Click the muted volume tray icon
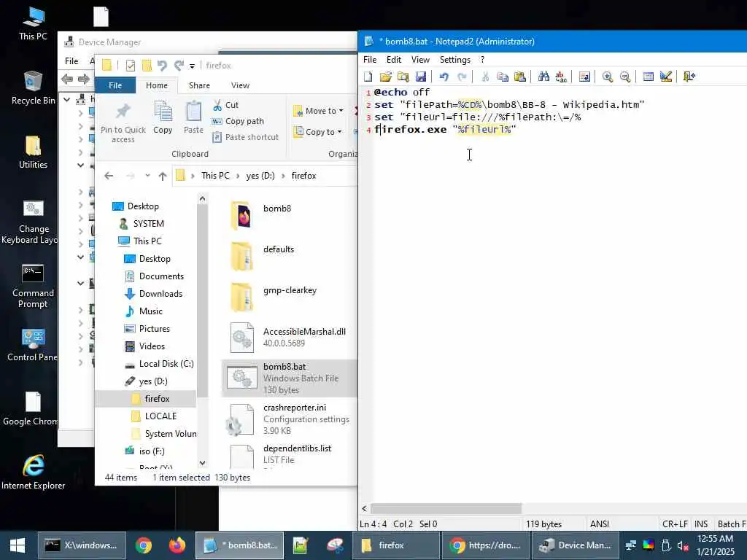 click(x=683, y=545)
